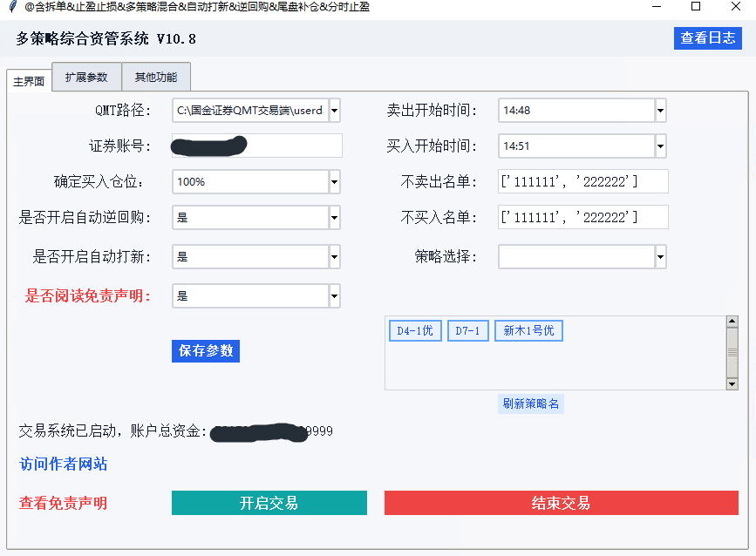Image resolution: width=756 pixels, height=556 pixels.
Task: Expand the QMT路径 dropdown arrow
Action: (x=334, y=111)
